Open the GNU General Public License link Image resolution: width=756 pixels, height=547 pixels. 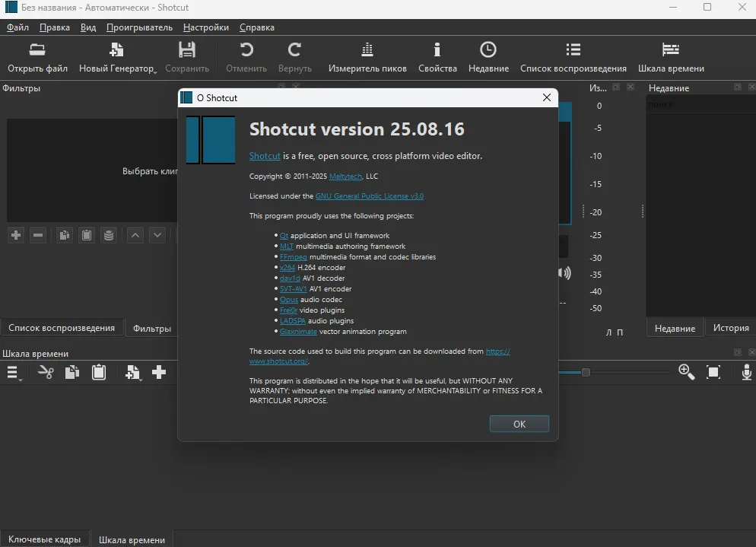[369, 196]
